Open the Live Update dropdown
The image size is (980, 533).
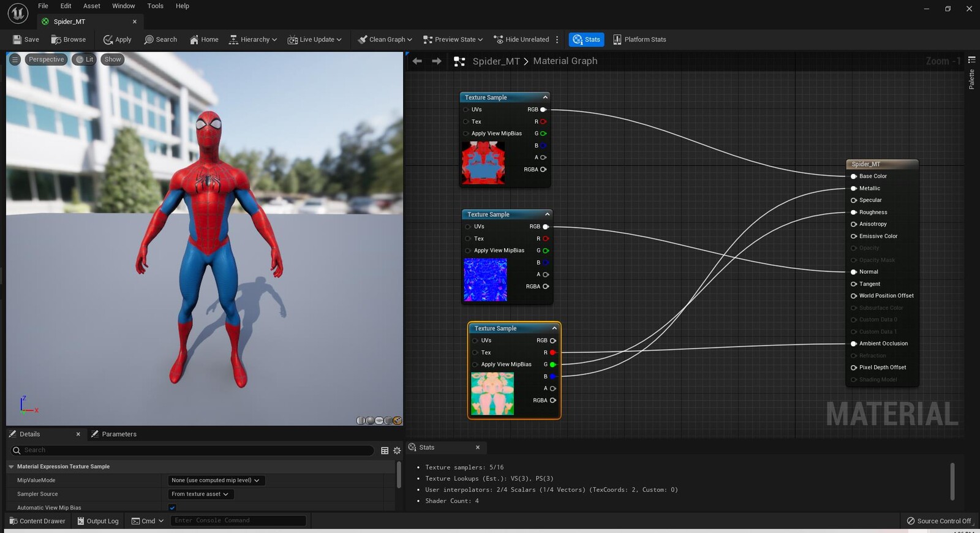[x=314, y=39]
